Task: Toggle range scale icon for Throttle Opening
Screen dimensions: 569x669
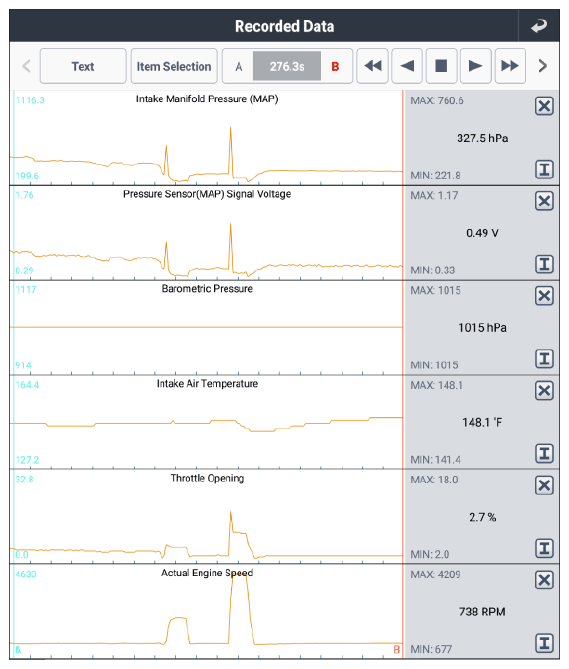Action: 544,548
